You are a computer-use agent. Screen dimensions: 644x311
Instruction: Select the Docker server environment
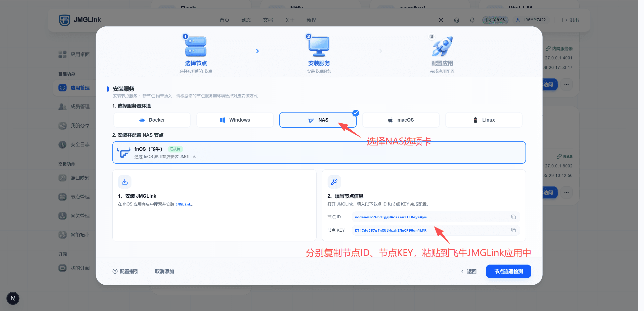point(152,120)
